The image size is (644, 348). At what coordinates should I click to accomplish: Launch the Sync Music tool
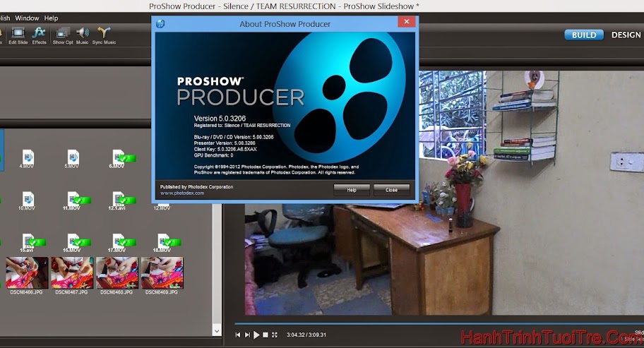click(x=104, y=36)
